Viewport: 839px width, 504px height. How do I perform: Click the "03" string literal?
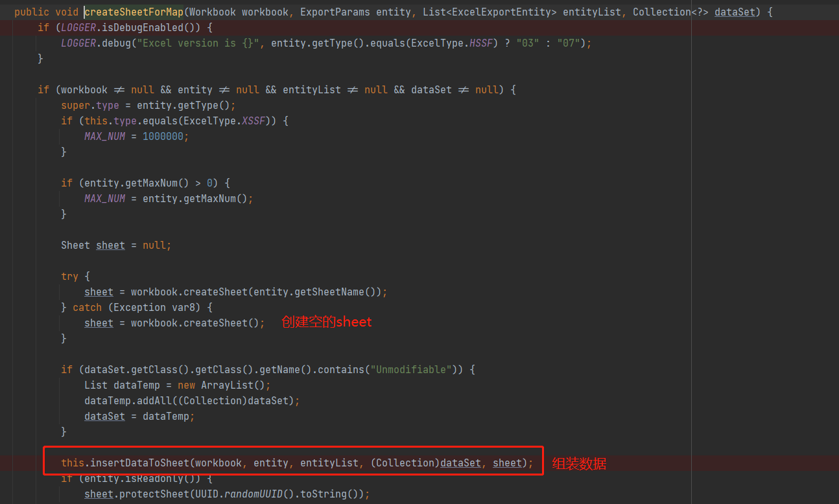[528, 43]
